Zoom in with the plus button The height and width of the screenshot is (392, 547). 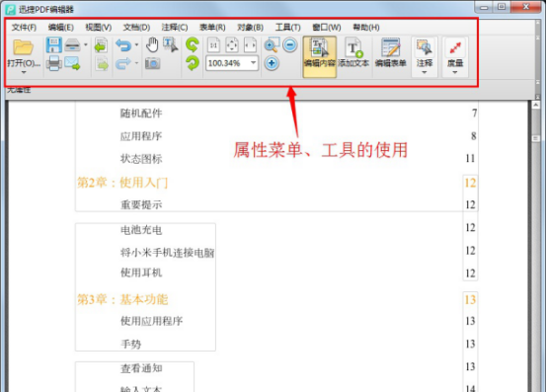pos(272,63)
